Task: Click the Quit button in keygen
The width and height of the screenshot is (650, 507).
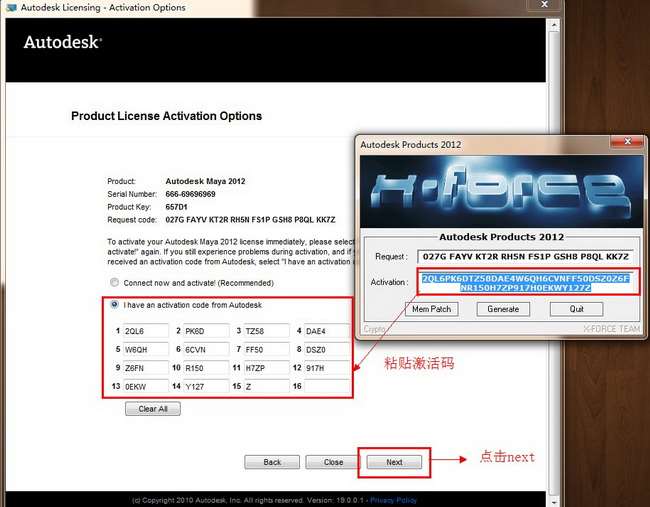Action: (x=576, y=309)
